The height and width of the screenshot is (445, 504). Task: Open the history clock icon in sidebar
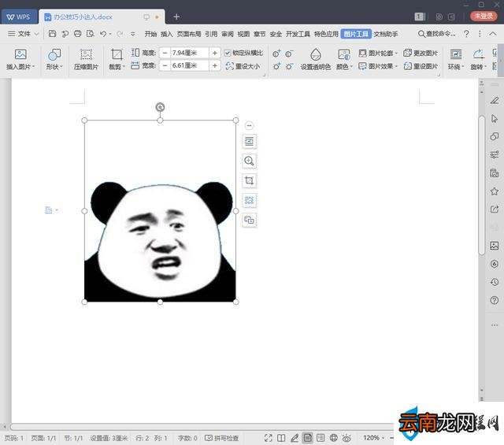coord(495,282)
